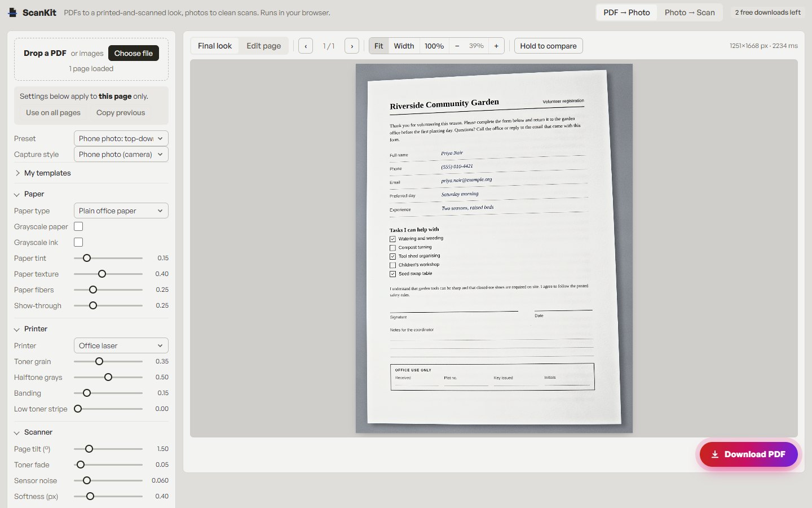Adjust the Toner grain slider
812x508 pixels.
tap(108, 361)
